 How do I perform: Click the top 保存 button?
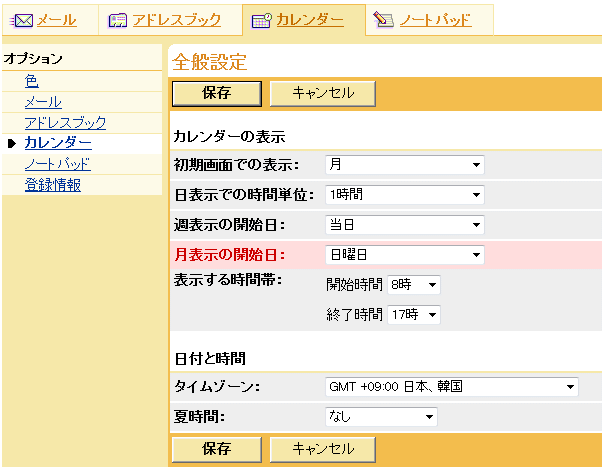pos(217,93)
